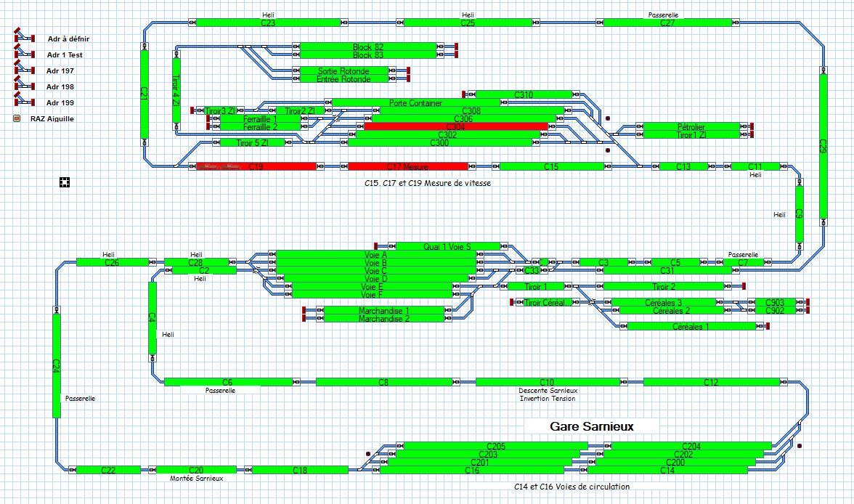Click the Quai 1 Voie S block
Viewport: 854px width, 504px height.
pos(447,246)
